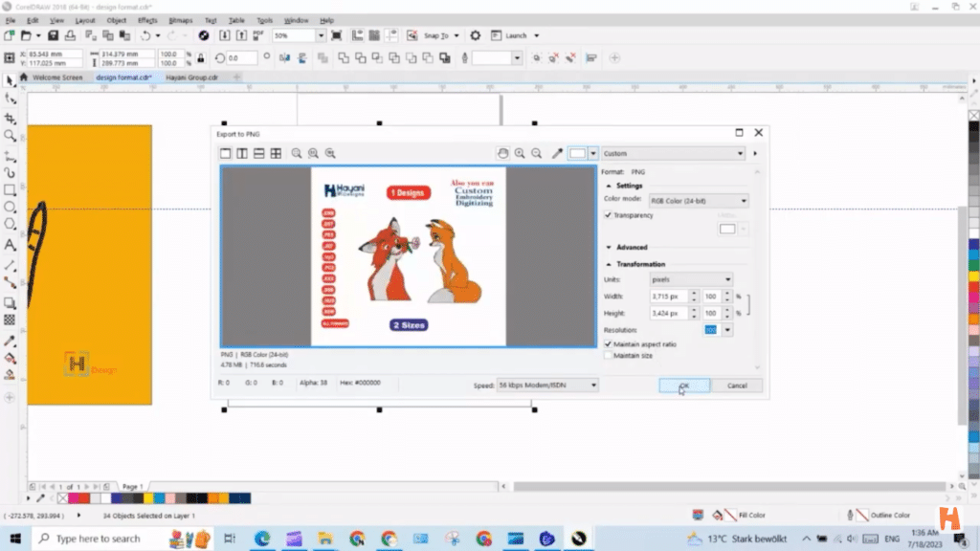Screen dimensions: 980x551
Task: Click the Pan hand tool in Export dialog
Action: point(502,153)
